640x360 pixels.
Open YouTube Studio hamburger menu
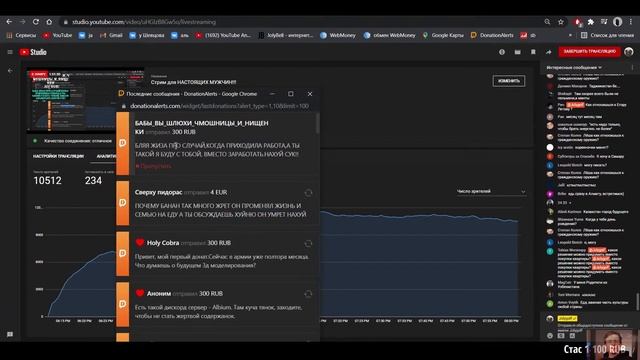10,52
